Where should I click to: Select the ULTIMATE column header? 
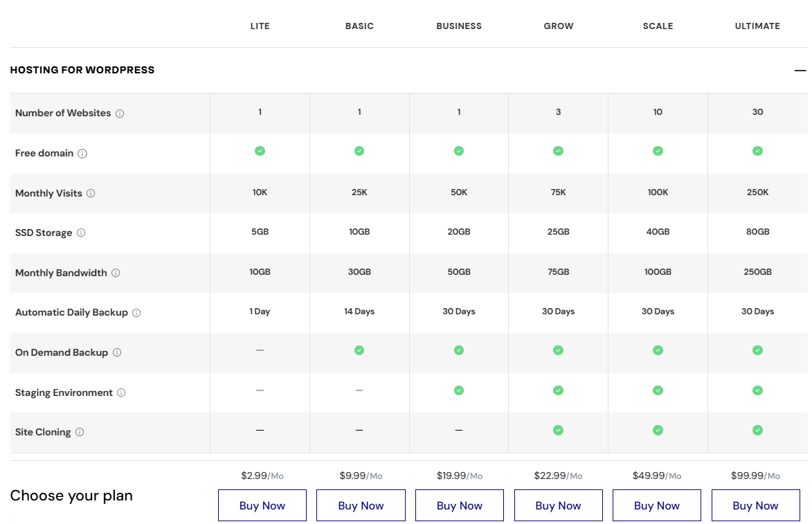[x=757, y=26]
